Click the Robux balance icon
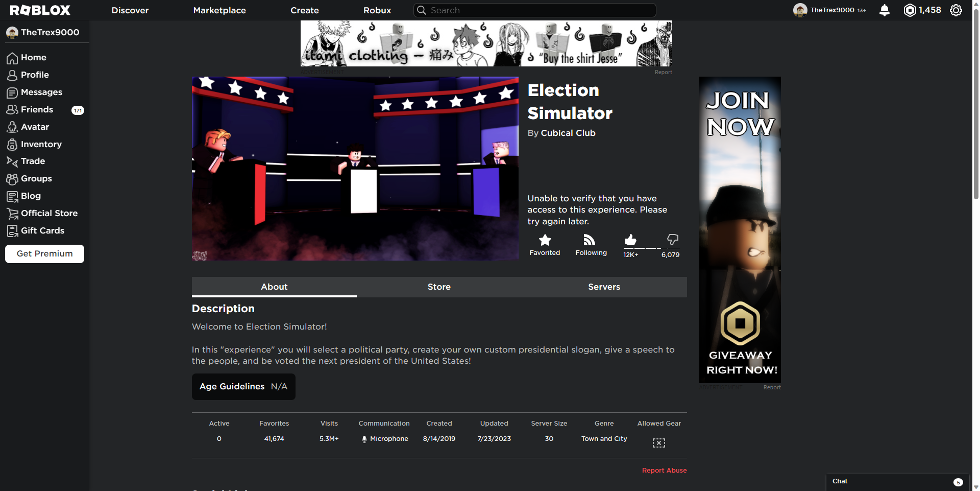This screenshot has height=491, width=980. coord(910,10)
